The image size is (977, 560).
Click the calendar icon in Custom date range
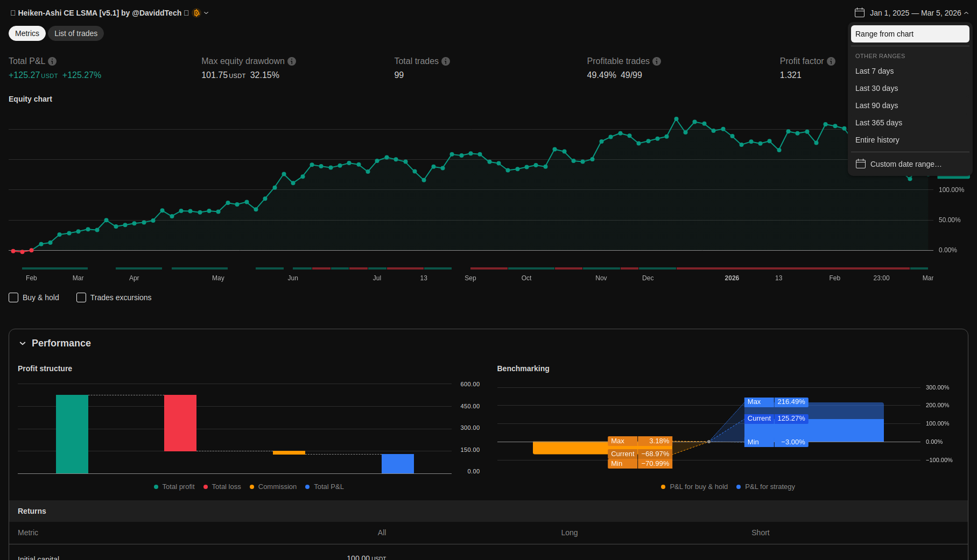[x=861, y=164]
